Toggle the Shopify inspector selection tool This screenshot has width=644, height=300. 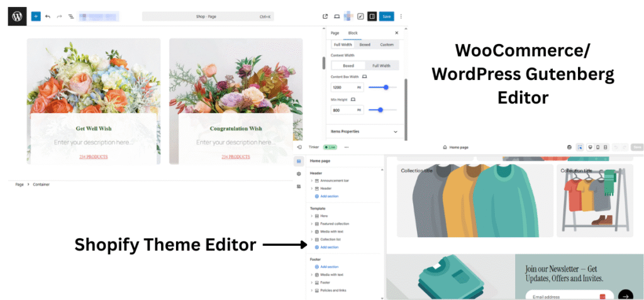click(x=579, y=147)
